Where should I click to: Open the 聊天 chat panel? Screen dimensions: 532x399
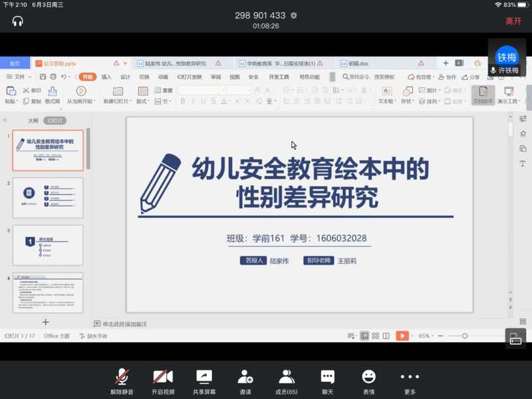[x=327, y=377]
